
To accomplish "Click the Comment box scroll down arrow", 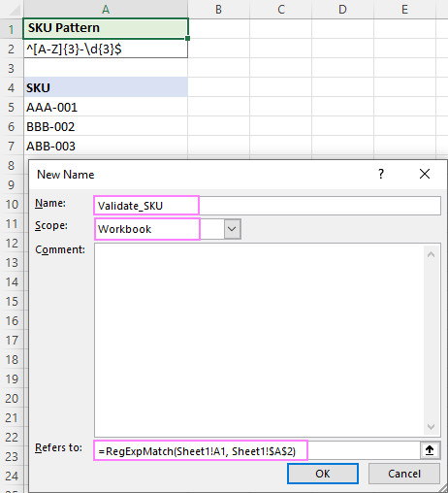I will coord(431,427).
